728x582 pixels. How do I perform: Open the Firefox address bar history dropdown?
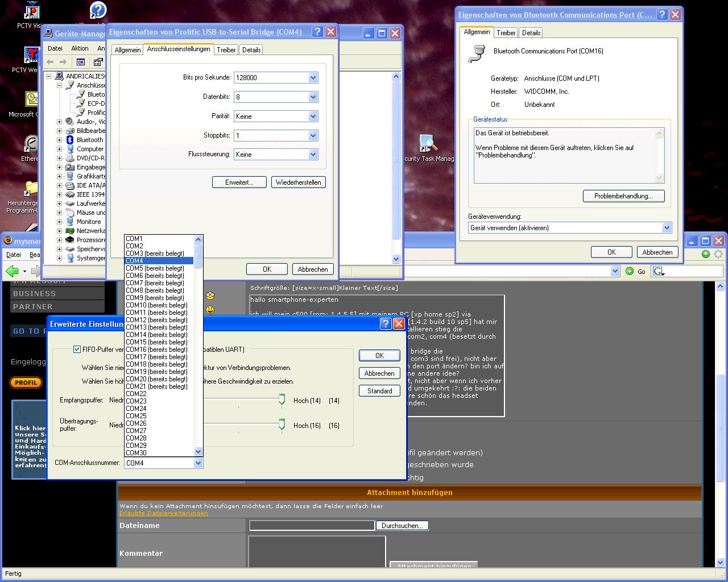(615, 271)
